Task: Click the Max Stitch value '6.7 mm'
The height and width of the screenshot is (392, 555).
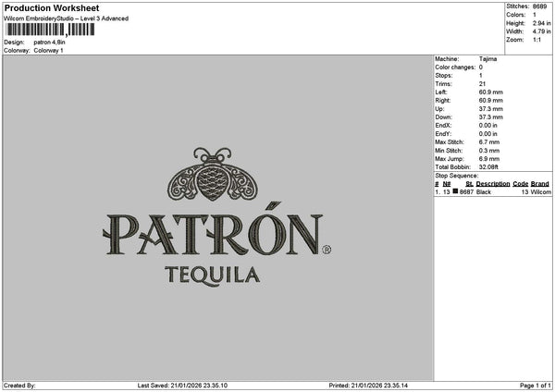Action: (x=489, y=142)
